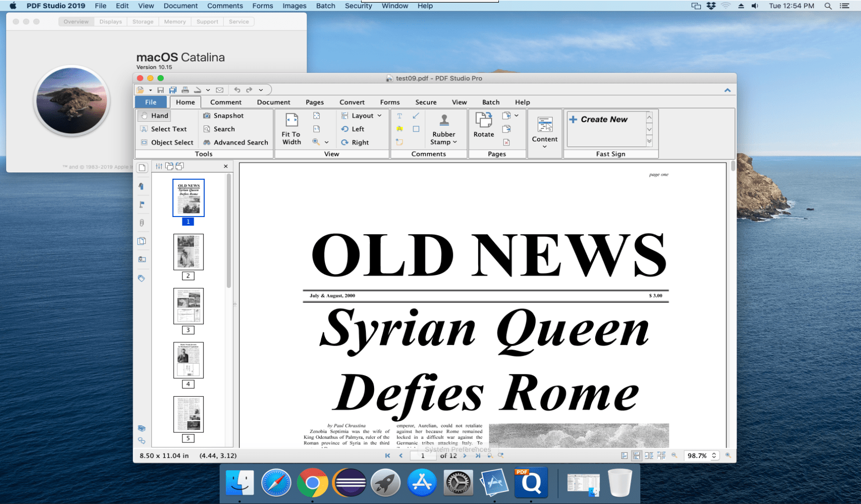
Task: Click the Fast Sign list down arrow
Action: [649, 129]
